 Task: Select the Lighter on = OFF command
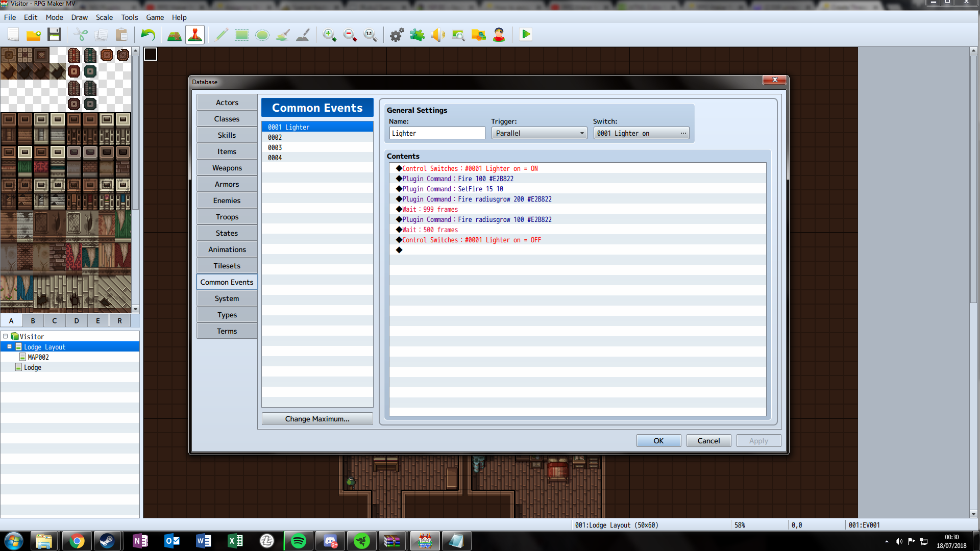pos(577,240)
